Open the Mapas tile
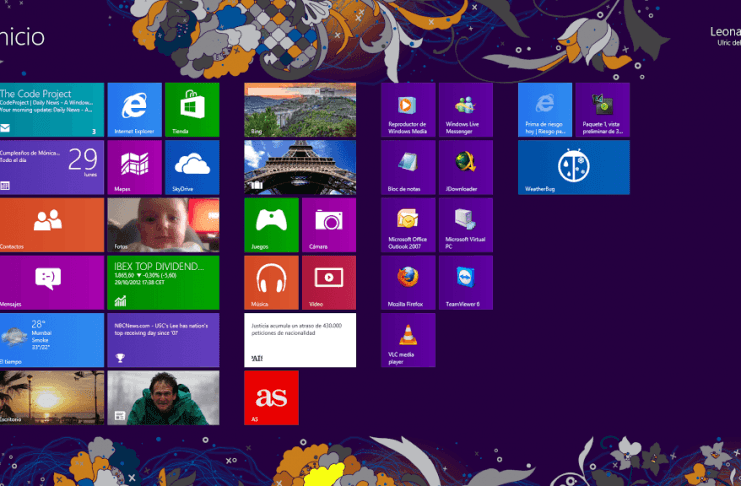 135,167
